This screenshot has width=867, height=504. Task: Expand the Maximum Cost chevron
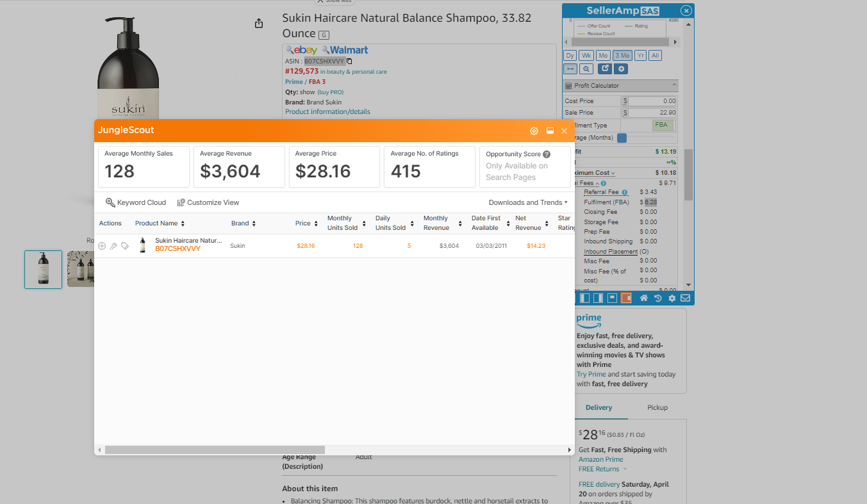point(613,174)
